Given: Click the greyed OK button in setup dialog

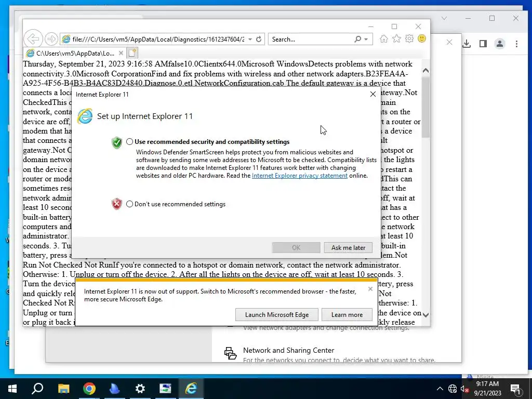Looking at the screenshot, I should point(296,248).
